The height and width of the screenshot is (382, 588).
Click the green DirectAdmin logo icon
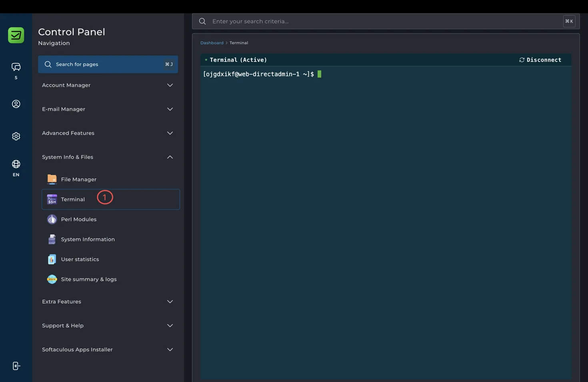pyautogui.click(x=16, y=35)
